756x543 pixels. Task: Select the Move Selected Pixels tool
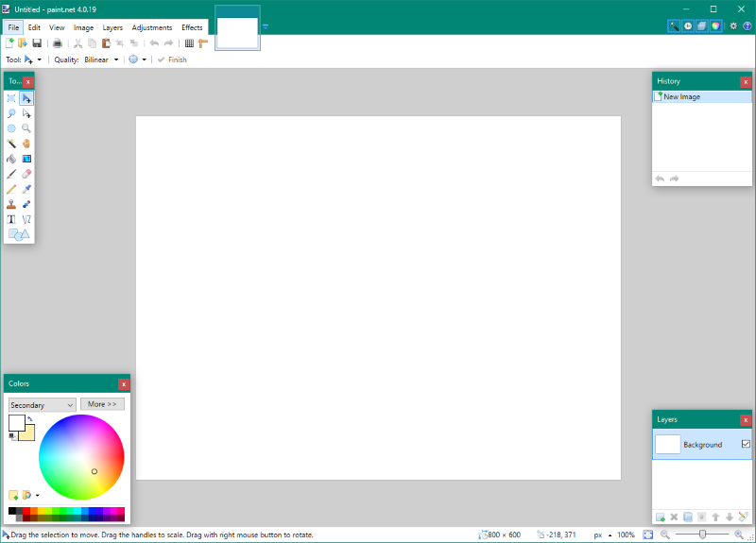[x=26, y=98]
